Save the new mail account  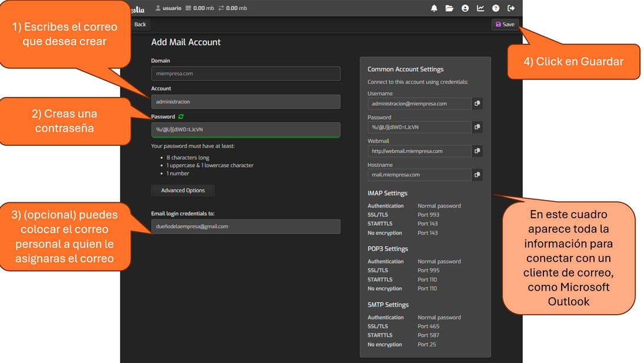505,24
